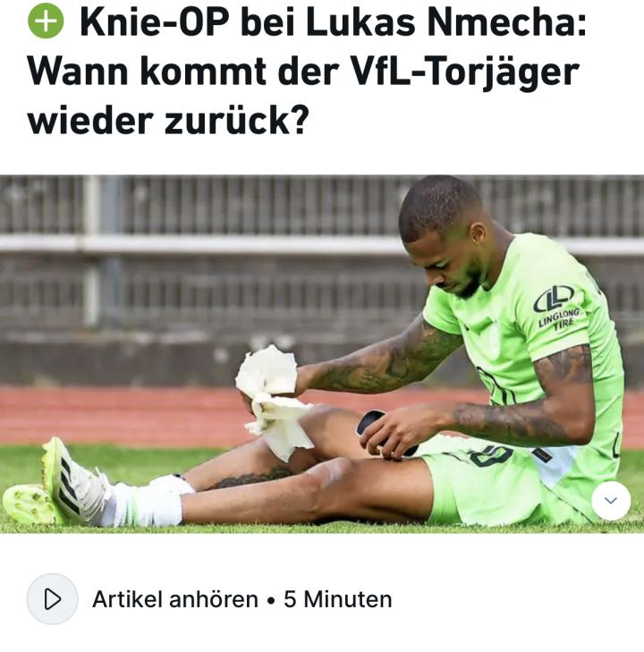Open the headline 'Knie-OP bei Lukas Nmecha'
644x652 pixels.
point(333,23)
